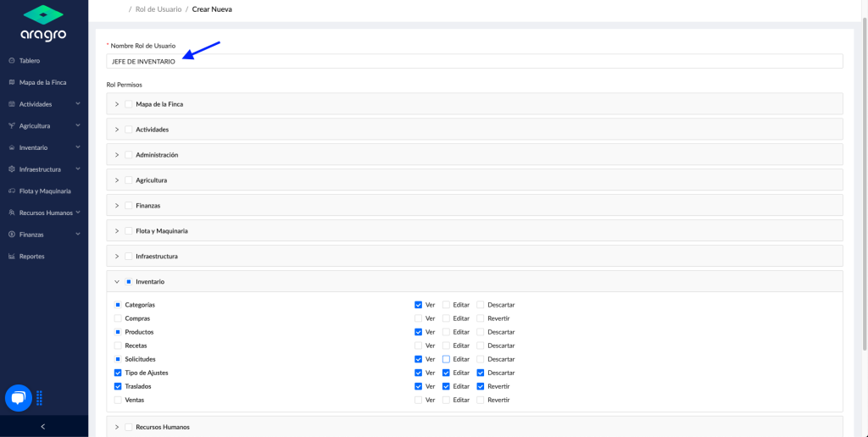Click the Flota y Maquinaria vehicle icon
The image size is (868, 437).
[12, 191]
